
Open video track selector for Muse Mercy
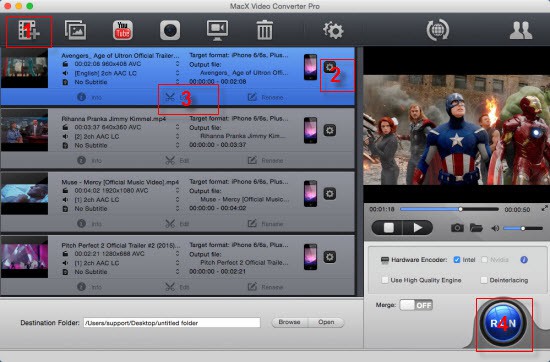point(177,190)
